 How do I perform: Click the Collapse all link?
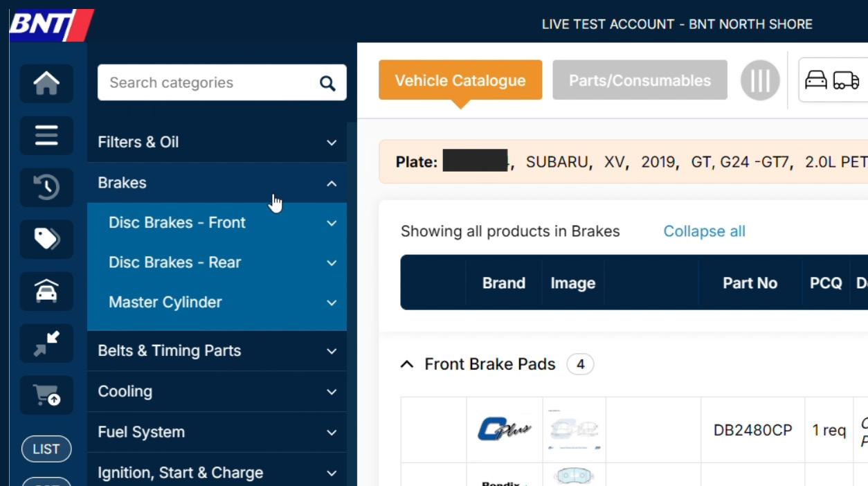point(704,231)
